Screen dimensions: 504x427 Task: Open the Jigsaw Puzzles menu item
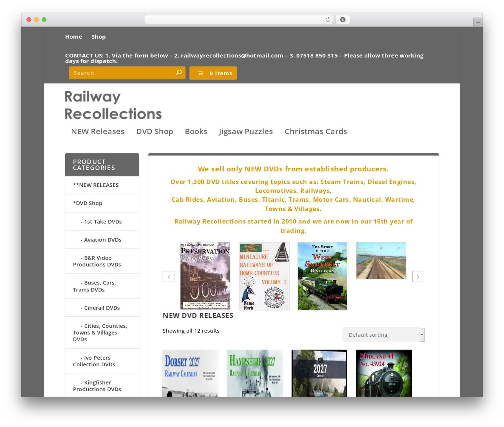click(x=246, y=132)
